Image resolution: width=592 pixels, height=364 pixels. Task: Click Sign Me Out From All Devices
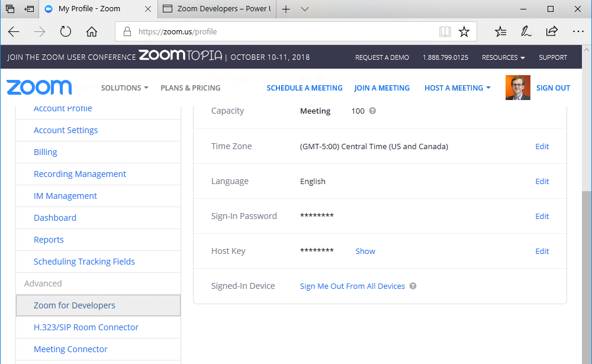click(352, 286)
